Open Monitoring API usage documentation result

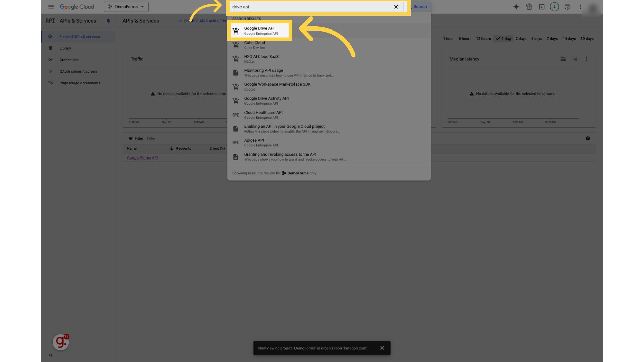(329, 73)
